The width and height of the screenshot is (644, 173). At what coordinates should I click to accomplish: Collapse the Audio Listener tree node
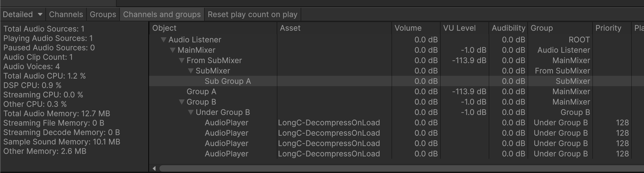(x=164, y=40)
